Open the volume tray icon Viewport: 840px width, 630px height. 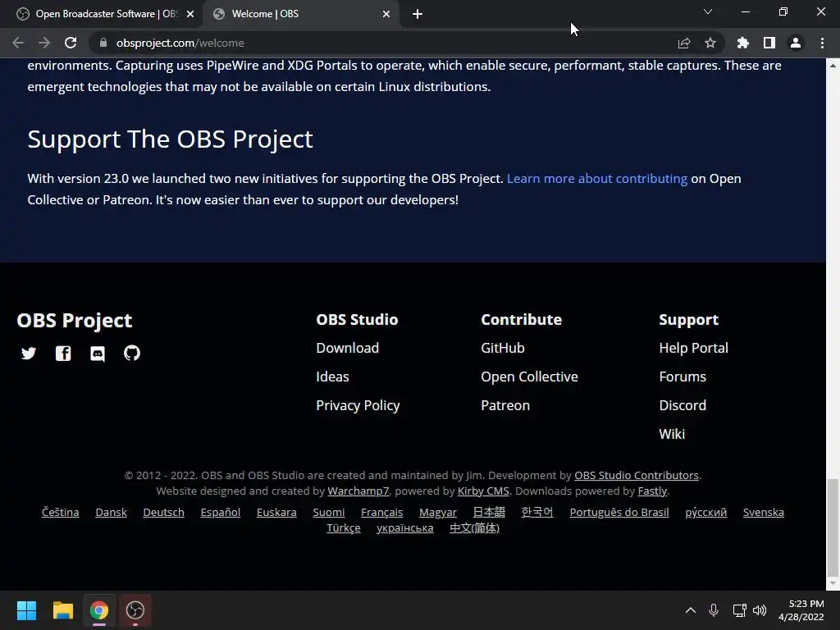point(760,610)
